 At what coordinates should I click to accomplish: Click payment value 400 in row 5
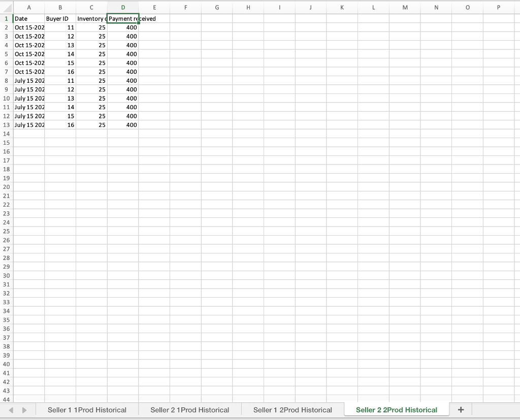tap(123, 54)
